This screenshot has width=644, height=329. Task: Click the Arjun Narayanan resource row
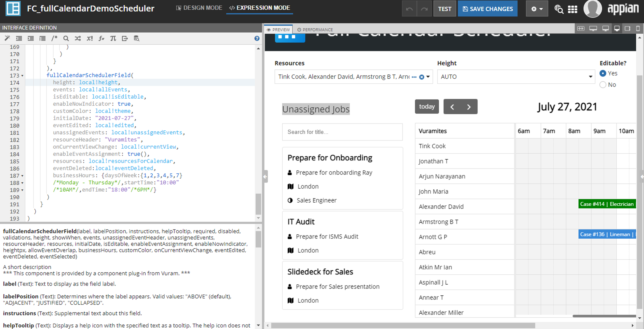(465, 176)
